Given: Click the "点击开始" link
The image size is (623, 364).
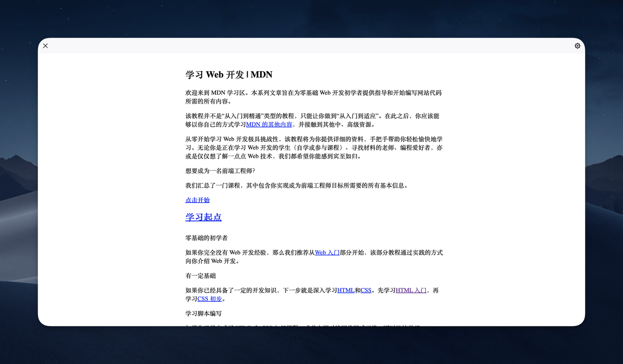Looking at the screenshot, I should [x=197, y=200].
